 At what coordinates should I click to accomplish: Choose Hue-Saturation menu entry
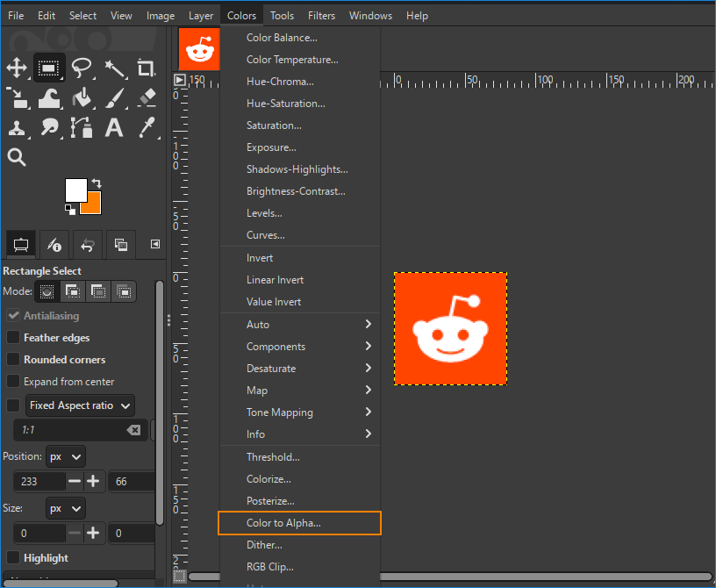[x=300, y=104]
